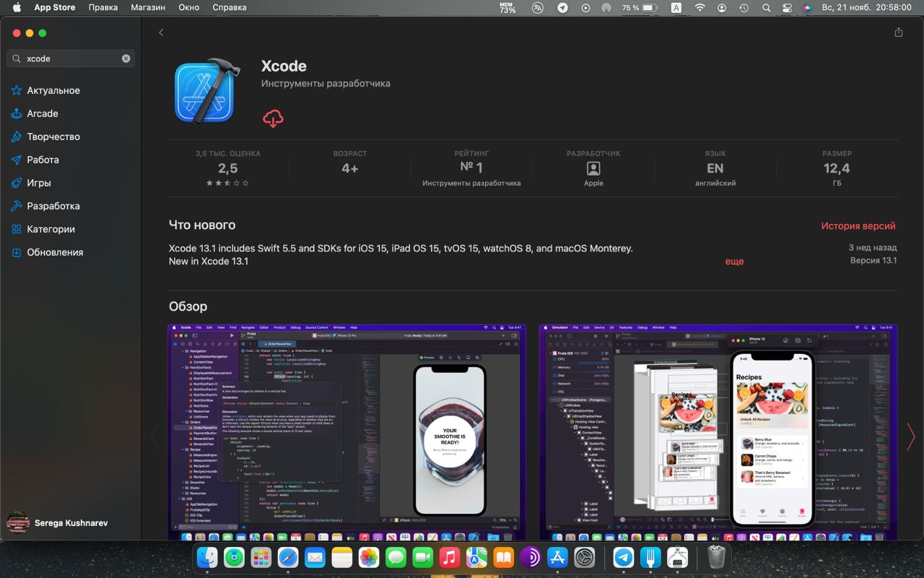Clear the xcode search field
This screenshot has width=924, height=578.
[126, 59]
